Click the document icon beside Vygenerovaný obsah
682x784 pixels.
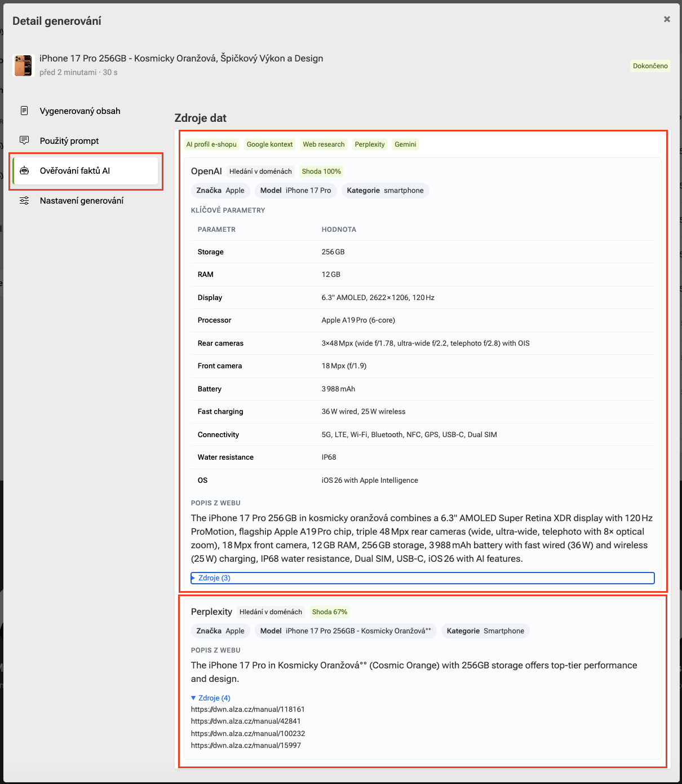(x=24, y=111)
